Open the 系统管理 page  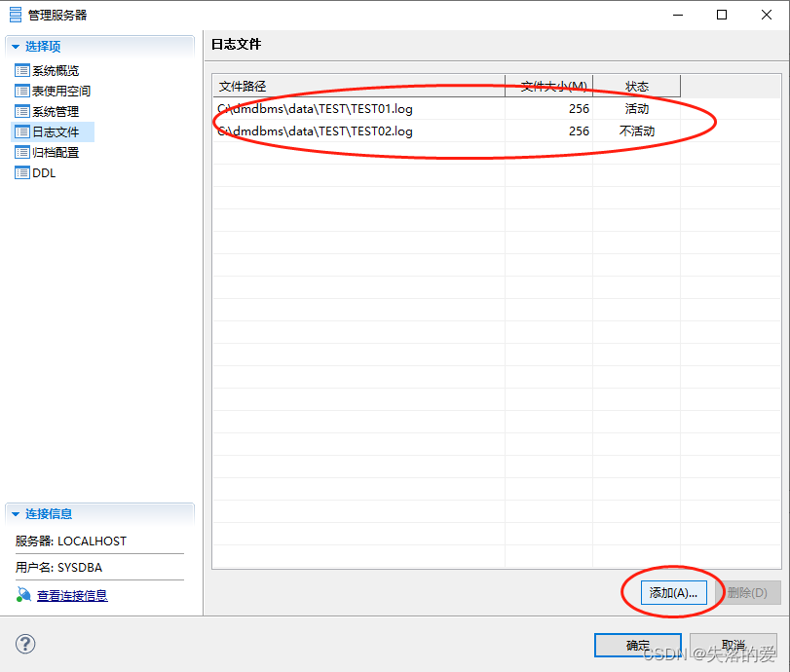[56, 111]
